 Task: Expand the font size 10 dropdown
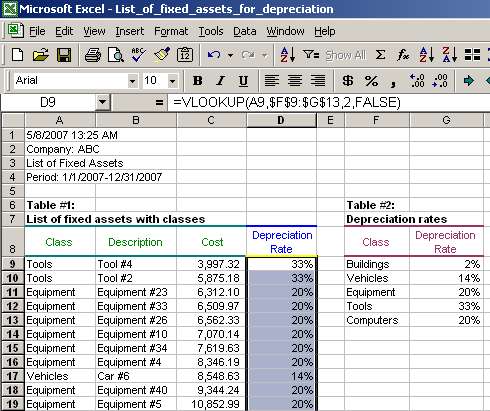coord(172,81)
